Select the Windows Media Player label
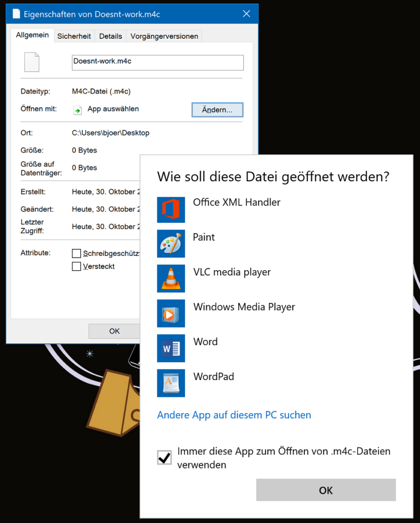The width and height of the screenshot is (420, 523). pyautogui.click(x=244, y=307)
